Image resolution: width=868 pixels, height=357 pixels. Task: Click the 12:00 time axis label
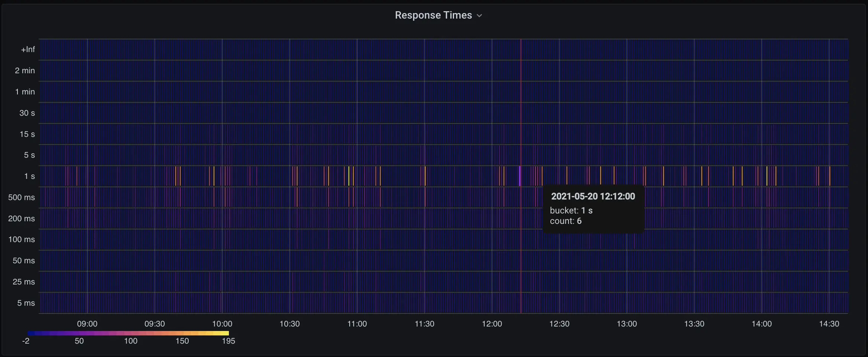pyautogui.click(x=492, y=324)
